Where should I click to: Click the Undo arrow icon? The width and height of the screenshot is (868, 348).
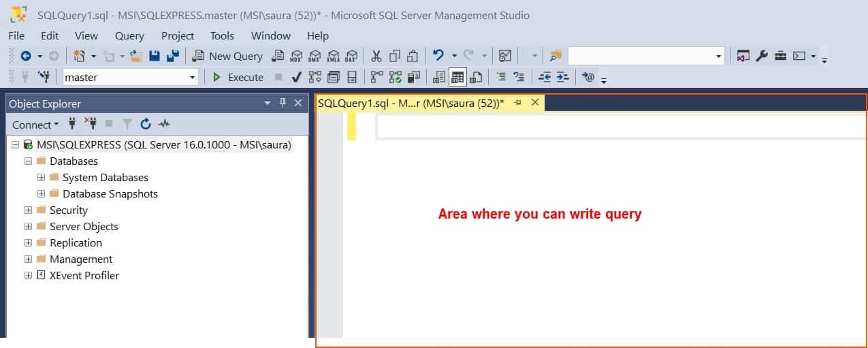(438, 56)
